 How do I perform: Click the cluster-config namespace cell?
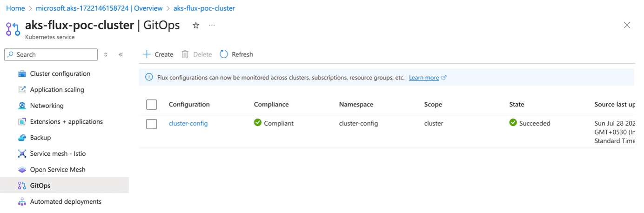[x=358, y=123]
